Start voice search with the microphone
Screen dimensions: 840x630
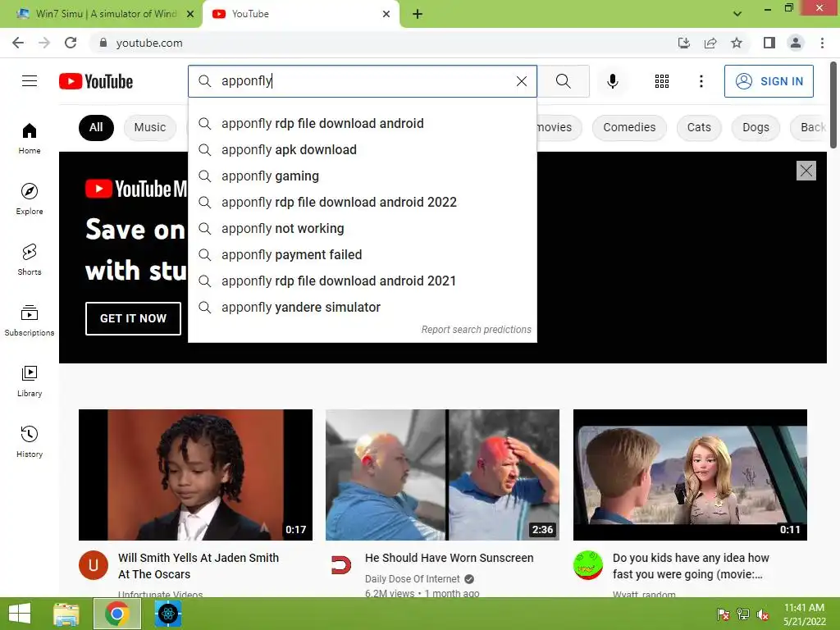[612, 81]
